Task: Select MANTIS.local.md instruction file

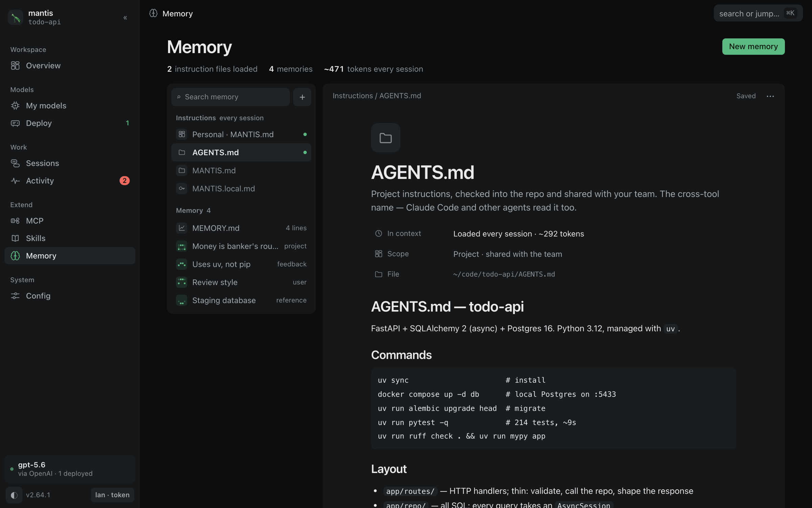Action: click(241, 189)
